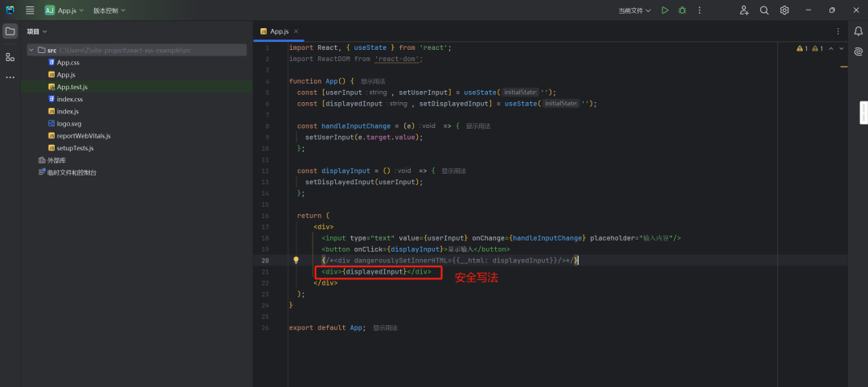Open the 项目 view dropdown

[37, 31]
